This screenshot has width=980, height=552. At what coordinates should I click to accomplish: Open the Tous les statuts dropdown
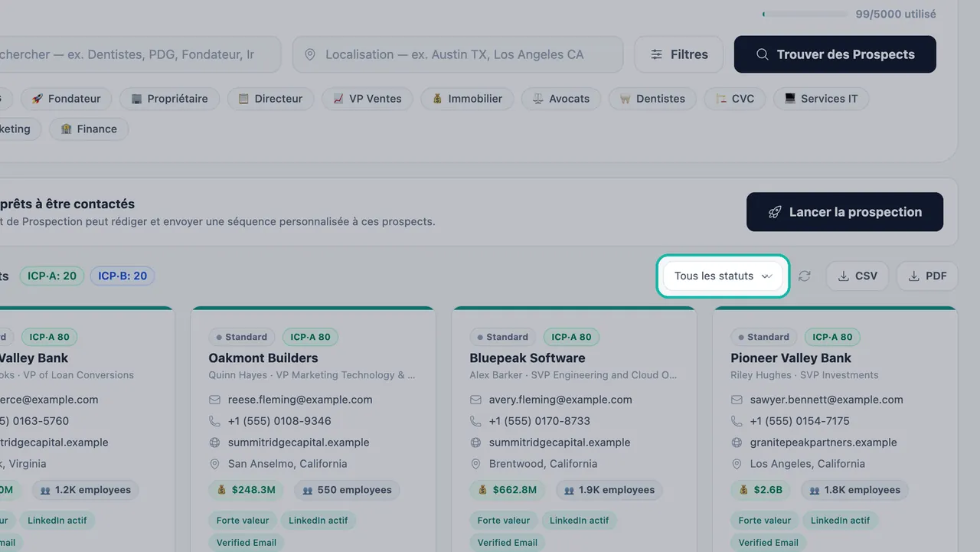click(723, 276)
